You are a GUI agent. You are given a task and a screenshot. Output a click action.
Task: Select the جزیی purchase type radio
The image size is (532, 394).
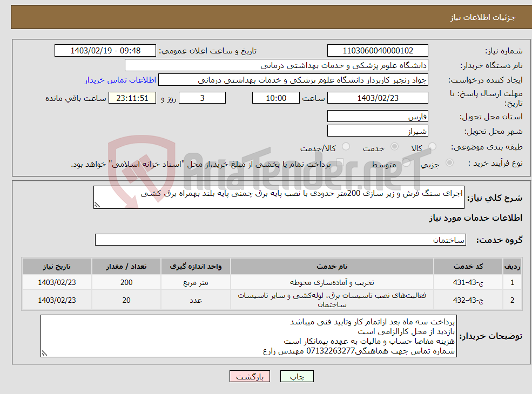click(x=449, y=163)
